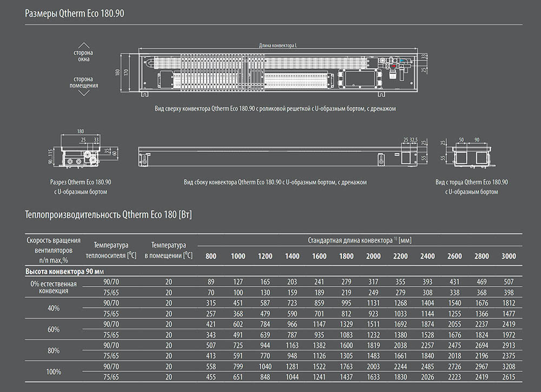Click the column header "800"
The height and width of the screenshot is (392, 541).
211,256
